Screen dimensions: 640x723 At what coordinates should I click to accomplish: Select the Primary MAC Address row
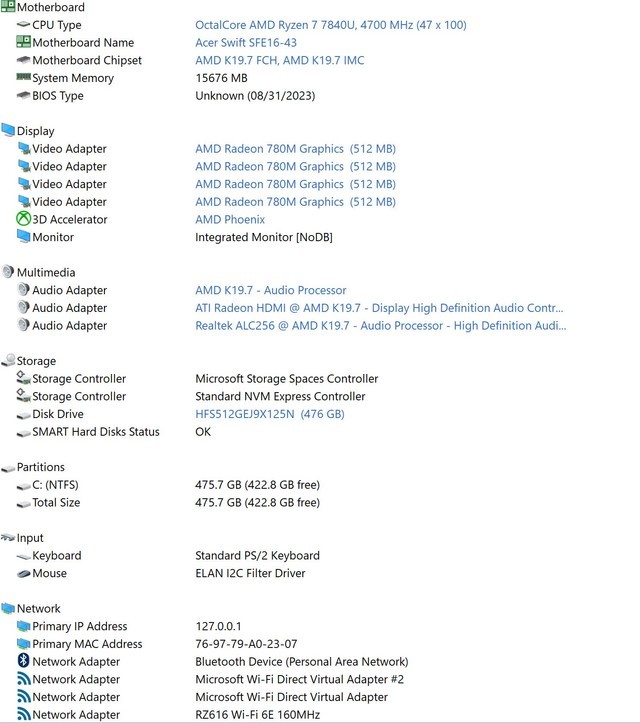[x=87, y=644]
